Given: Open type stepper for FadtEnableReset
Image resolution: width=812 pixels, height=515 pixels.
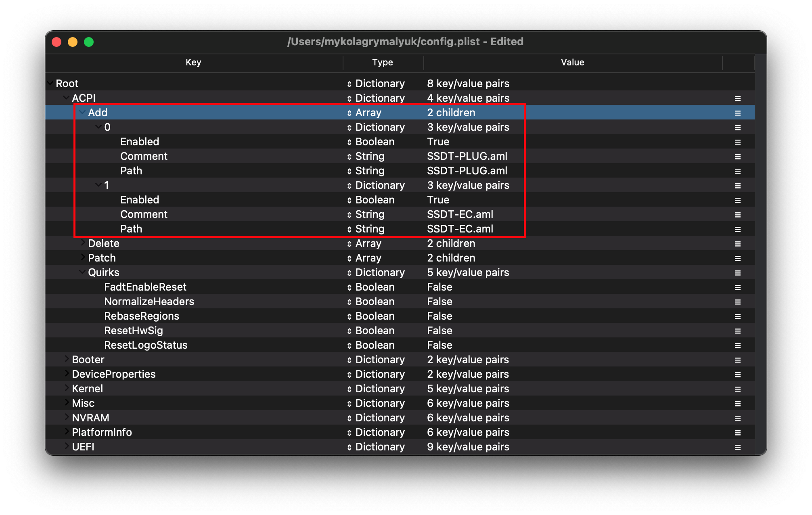Looking at the screenshot, I should pyautogui.click(x=349, y=287).
